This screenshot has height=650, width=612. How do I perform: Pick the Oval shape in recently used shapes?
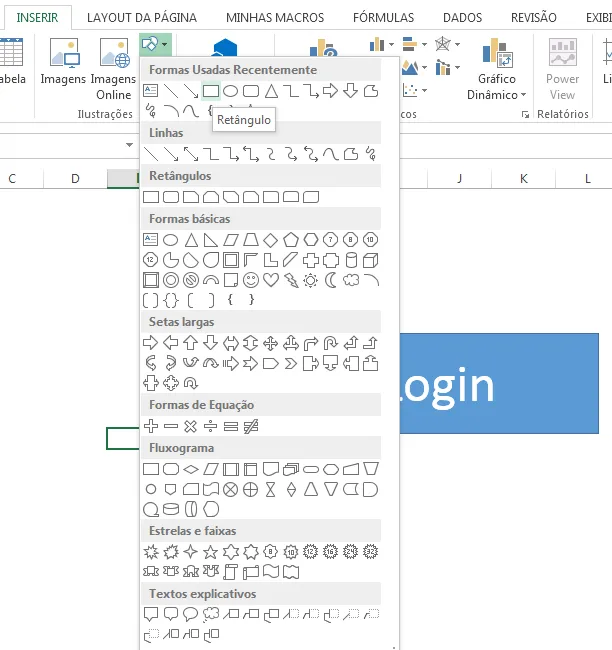point(231,91)
